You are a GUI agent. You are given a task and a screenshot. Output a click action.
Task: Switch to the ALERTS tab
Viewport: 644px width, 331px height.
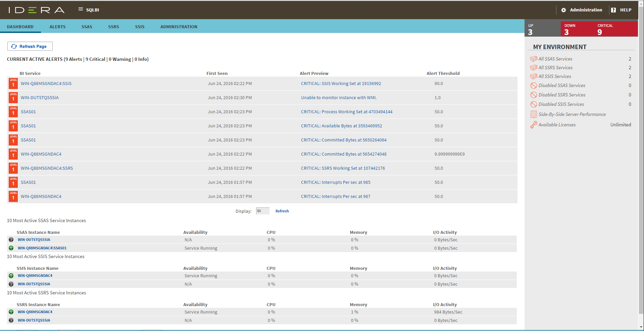coord(57,27)
